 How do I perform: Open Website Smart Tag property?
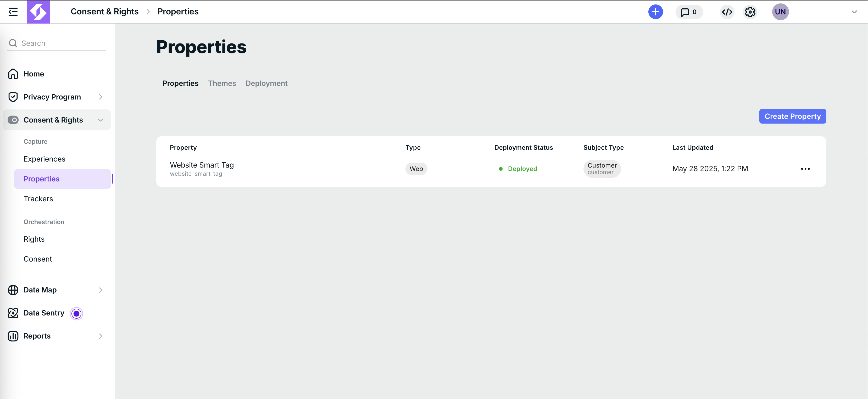[202, 165]
